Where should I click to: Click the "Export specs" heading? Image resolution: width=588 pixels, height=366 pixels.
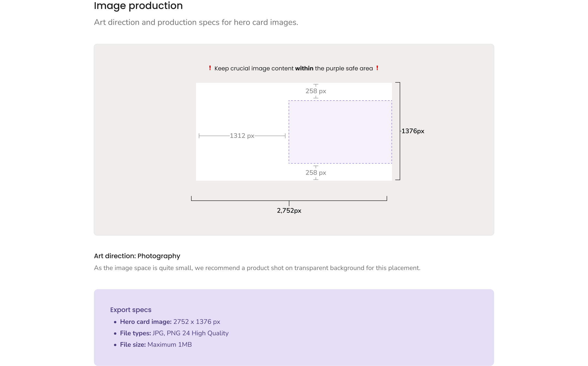(x=131, y=310)
